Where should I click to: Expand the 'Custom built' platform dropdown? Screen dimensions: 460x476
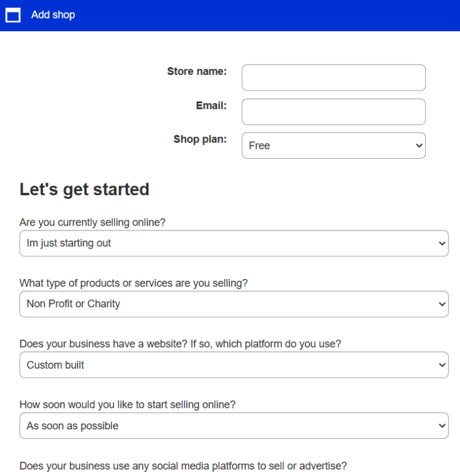pyautogui.click(x=234, y=365)
